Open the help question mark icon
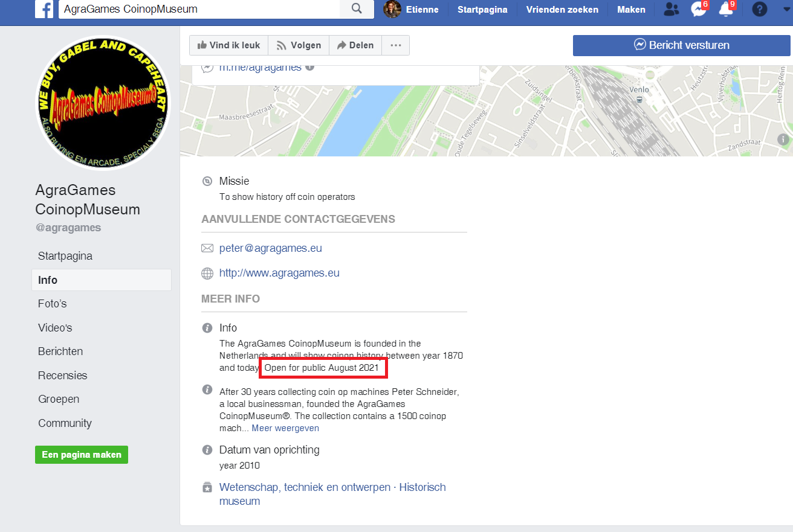793x532 pixels. point(760,9)
